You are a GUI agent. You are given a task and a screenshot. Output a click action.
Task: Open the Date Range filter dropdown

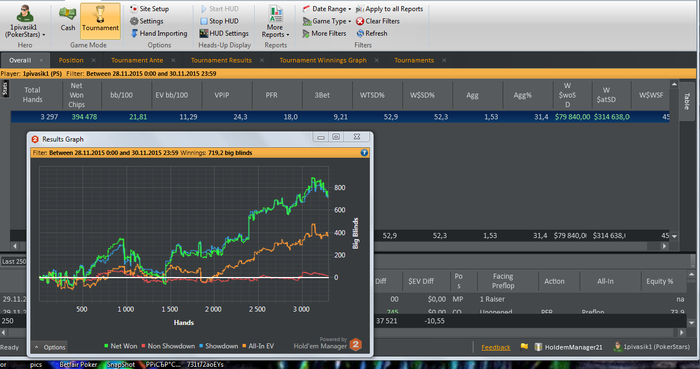pyautogui.click(x=327, y=8)
